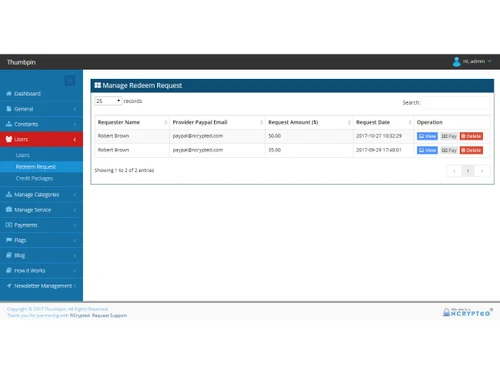Click the Users group icon
This screenshot has height=375, width=500.
coord(9,139)
